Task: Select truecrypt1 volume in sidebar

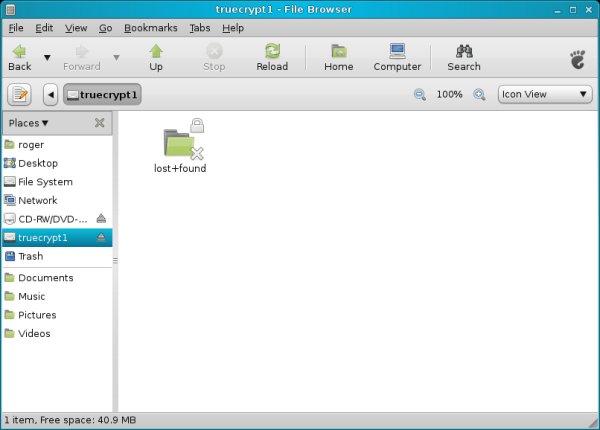Action: [57, 238]
